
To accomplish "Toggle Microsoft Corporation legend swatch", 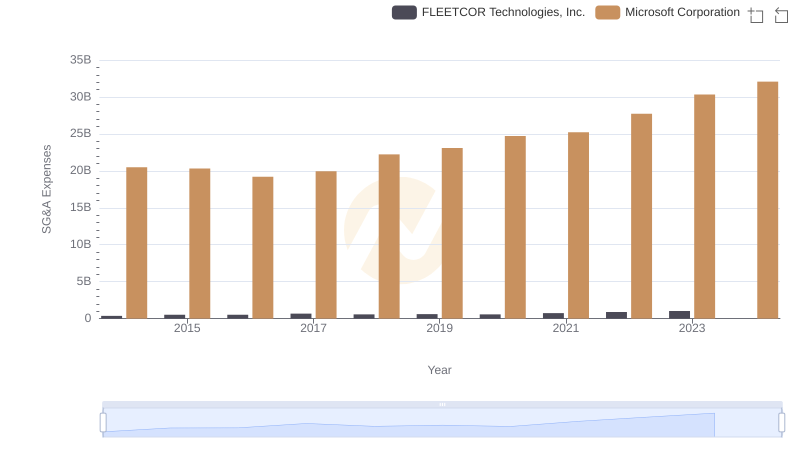I will (x=607, y=12).
